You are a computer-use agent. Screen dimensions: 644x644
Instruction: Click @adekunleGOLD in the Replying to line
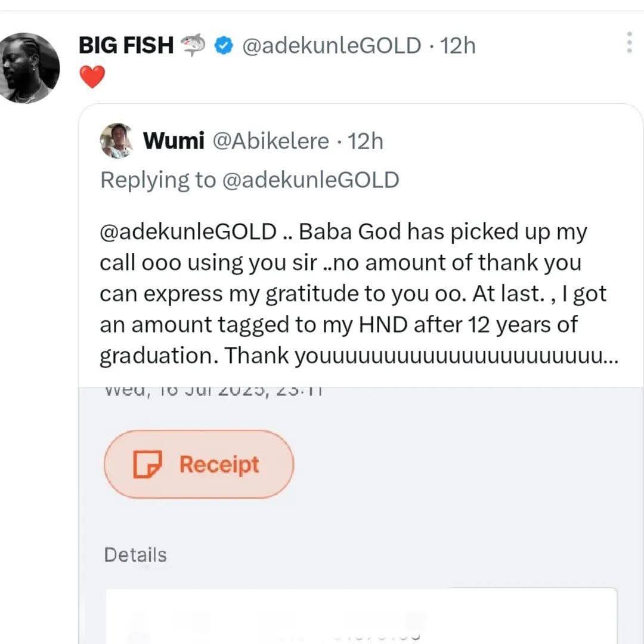[310, 179]
